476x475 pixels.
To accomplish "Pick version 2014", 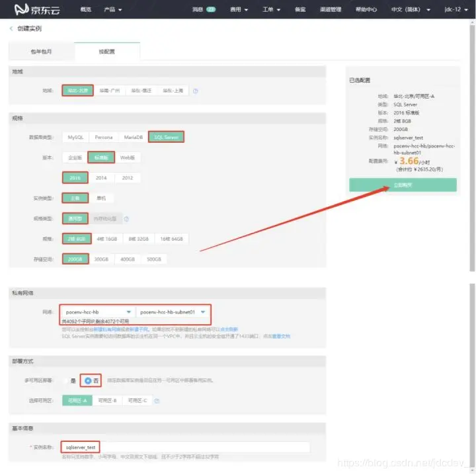I will click(101, 178).
